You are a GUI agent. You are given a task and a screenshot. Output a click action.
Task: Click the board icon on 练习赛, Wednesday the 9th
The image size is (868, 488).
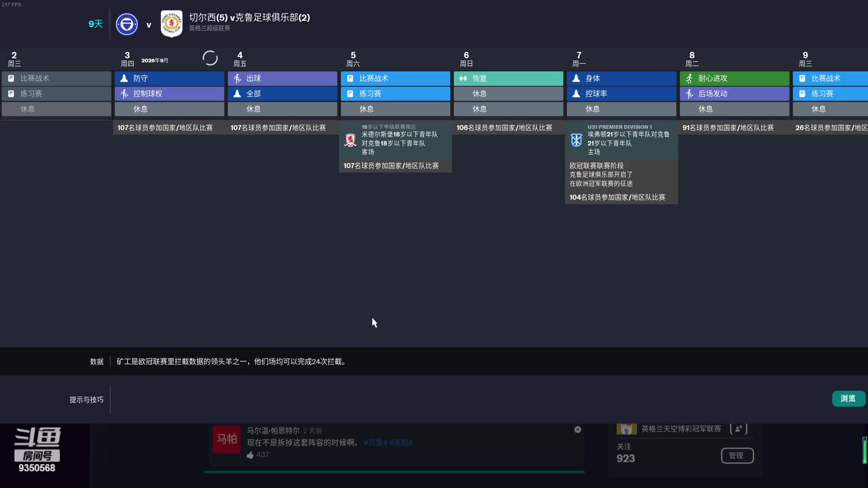(x=802, y=94)
